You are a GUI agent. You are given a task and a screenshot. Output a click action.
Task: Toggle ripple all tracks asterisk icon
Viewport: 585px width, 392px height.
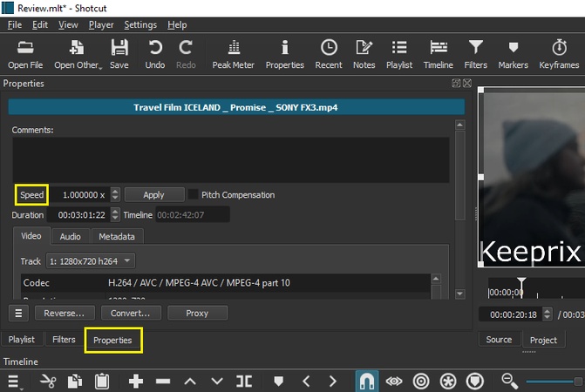point(448,382)
